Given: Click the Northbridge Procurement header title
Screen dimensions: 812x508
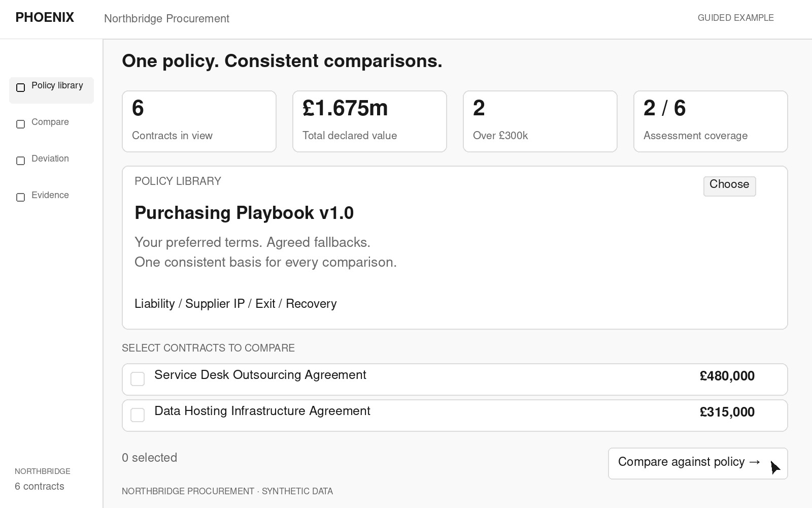Looking at the screenshot, I should [166, 19].
